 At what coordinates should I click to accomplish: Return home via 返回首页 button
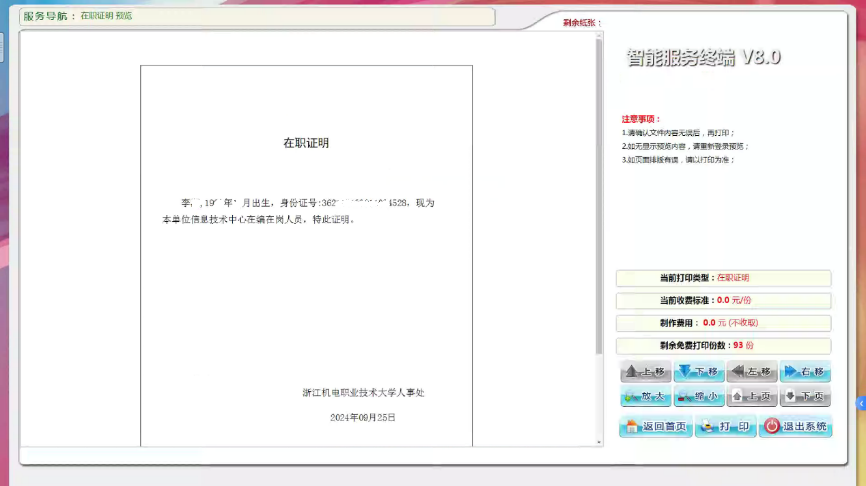(655, 427)
